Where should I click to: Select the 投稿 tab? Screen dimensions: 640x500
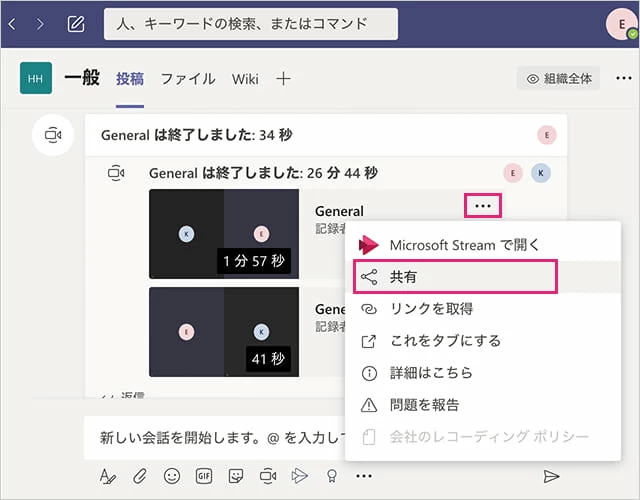pos(130,79)
